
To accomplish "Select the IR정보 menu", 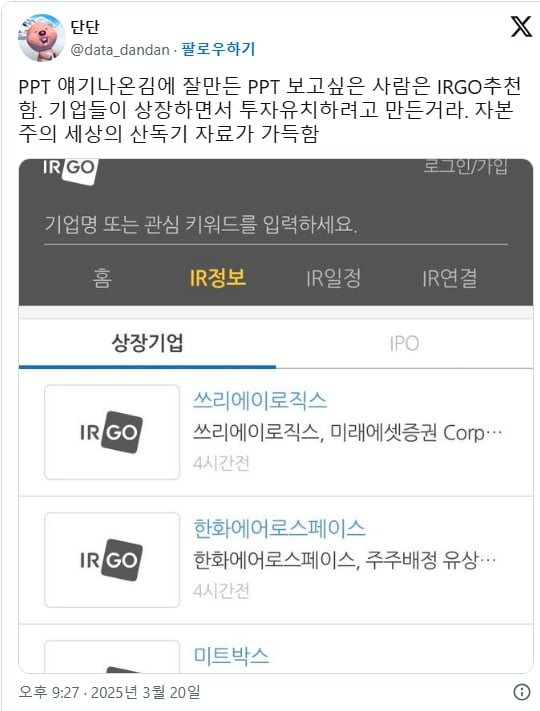I will pyautogui.click(x=218, y=278).
